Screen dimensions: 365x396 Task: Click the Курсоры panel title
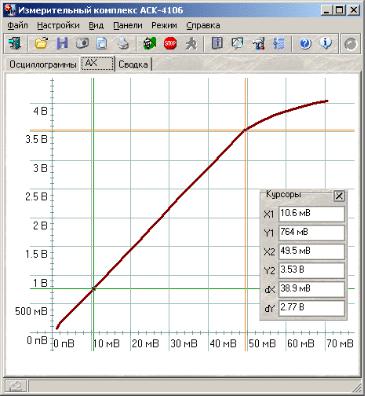tap(284, 194)
